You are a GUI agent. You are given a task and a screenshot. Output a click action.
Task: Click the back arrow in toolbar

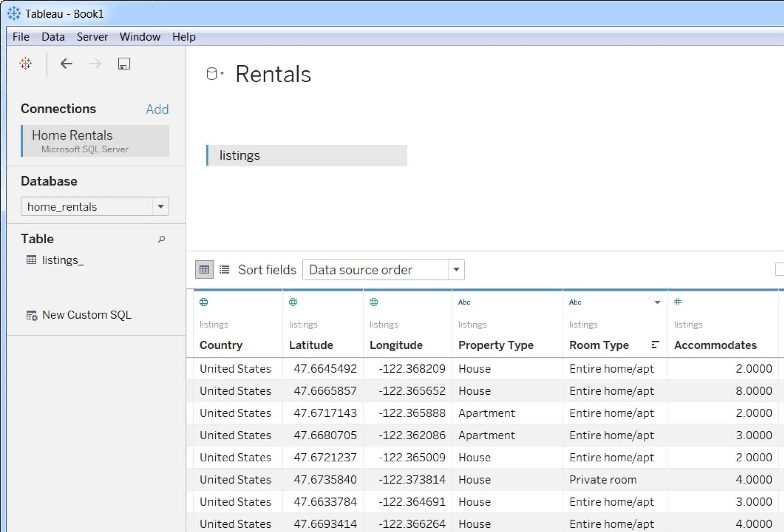point(66,63)
